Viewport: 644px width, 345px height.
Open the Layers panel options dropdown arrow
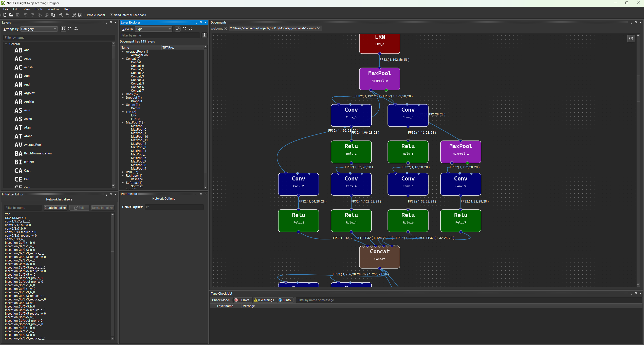106,23
